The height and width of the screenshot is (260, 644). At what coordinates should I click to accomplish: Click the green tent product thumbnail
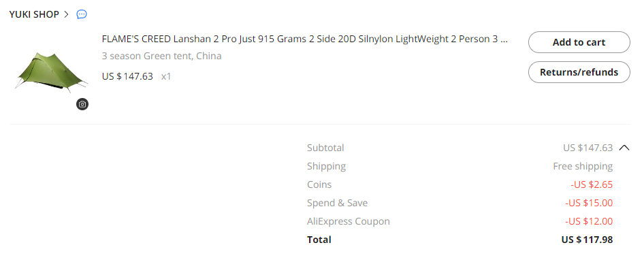pos(52,70)
